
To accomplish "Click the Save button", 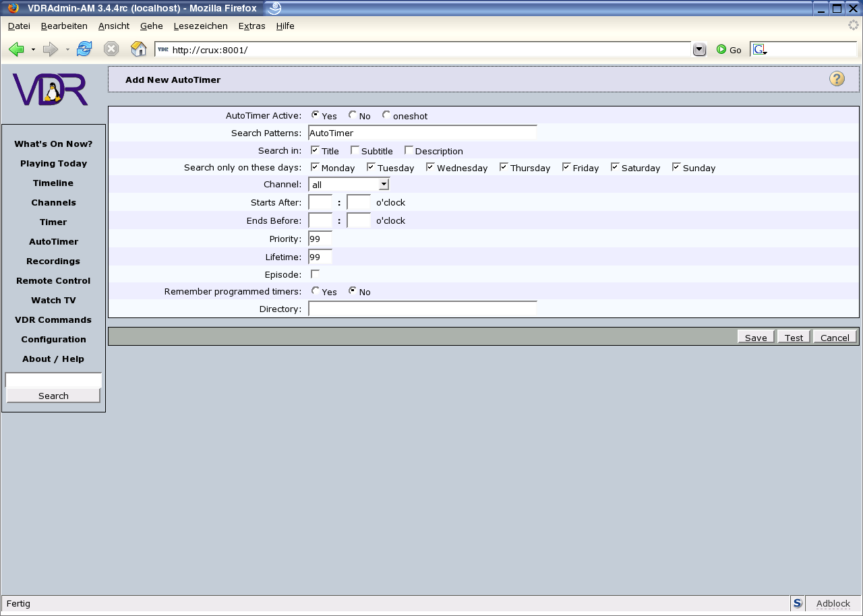I will (756, 337).
